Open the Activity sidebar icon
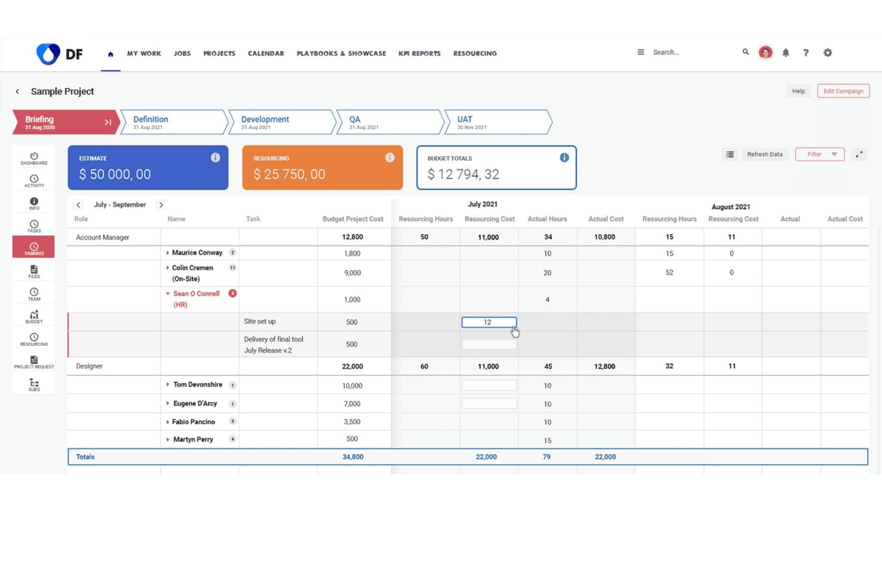 coord(34,179)
